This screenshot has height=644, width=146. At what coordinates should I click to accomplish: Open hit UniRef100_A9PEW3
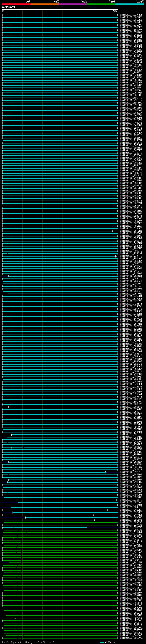click(x=131, y=65)
